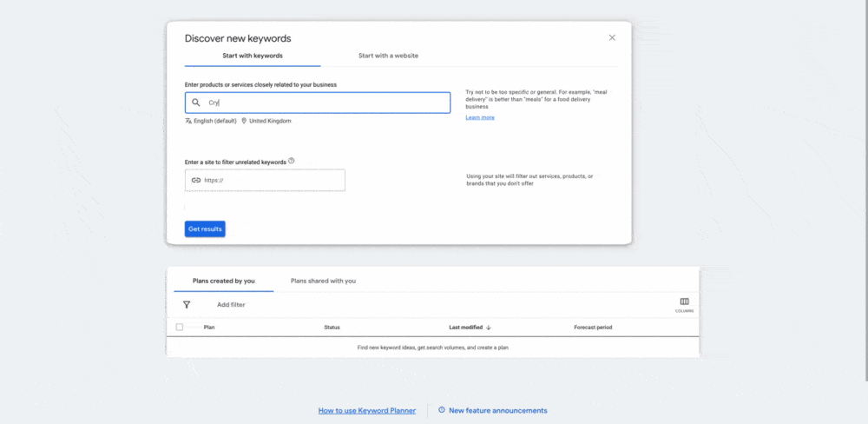The image size is (868, 424).
Task: Click the New feature announcements info icon
Action: [x=442, y=410]
